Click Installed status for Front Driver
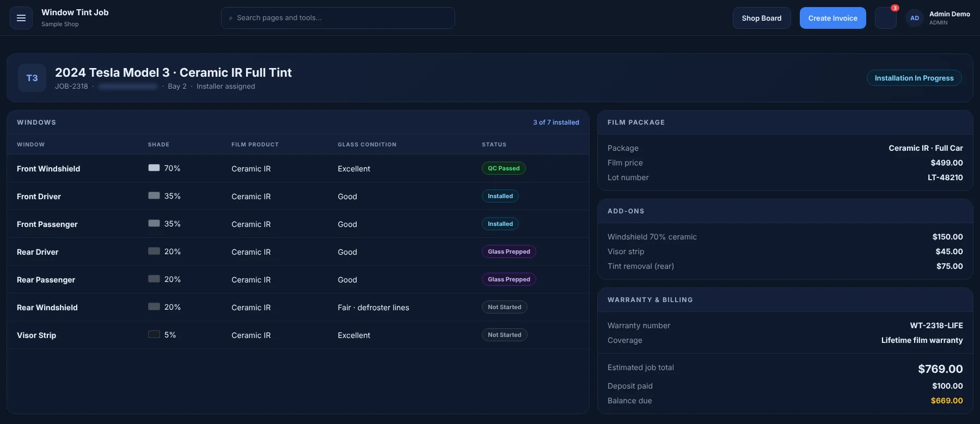The height and width of the screenshot is (424, 980). point(500,196)
